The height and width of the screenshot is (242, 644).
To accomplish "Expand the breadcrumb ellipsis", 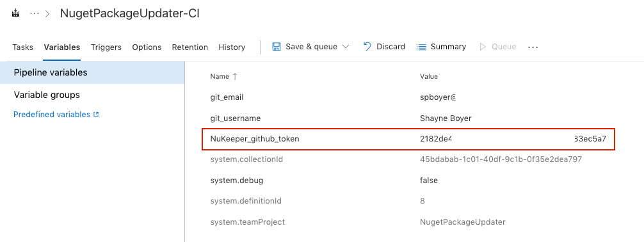I will (x=35, y=13).
